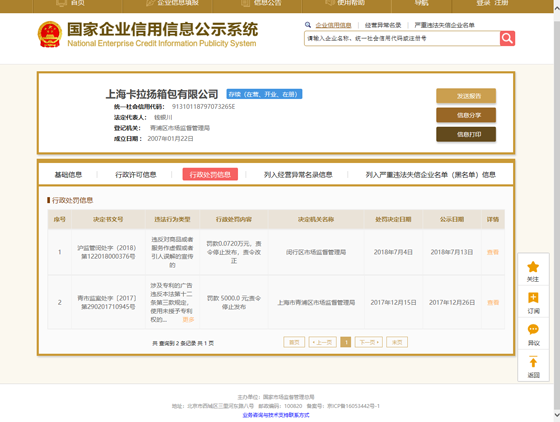Open the 列入经营异常名录信息 tab
560x422 pixels.
(298, 175)
